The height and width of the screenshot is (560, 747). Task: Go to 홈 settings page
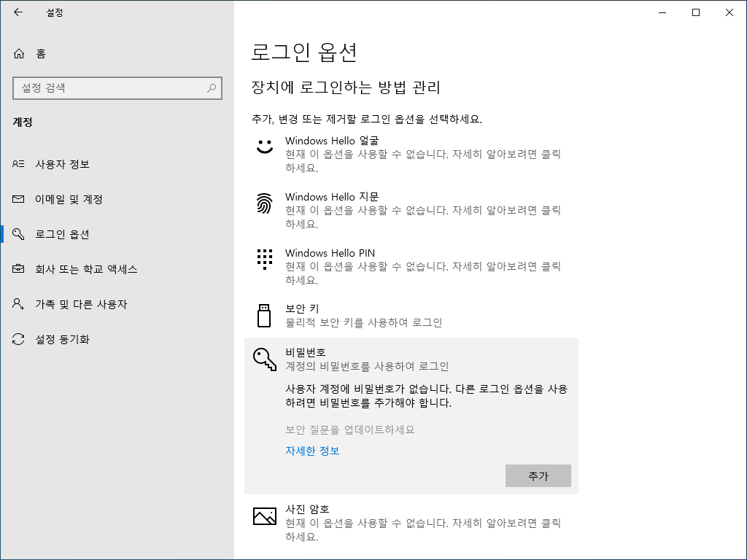(x=117, y=53)
